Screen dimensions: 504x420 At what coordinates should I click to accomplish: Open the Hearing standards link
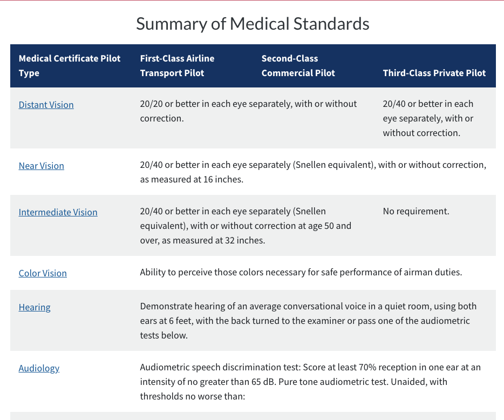point(35,307)
